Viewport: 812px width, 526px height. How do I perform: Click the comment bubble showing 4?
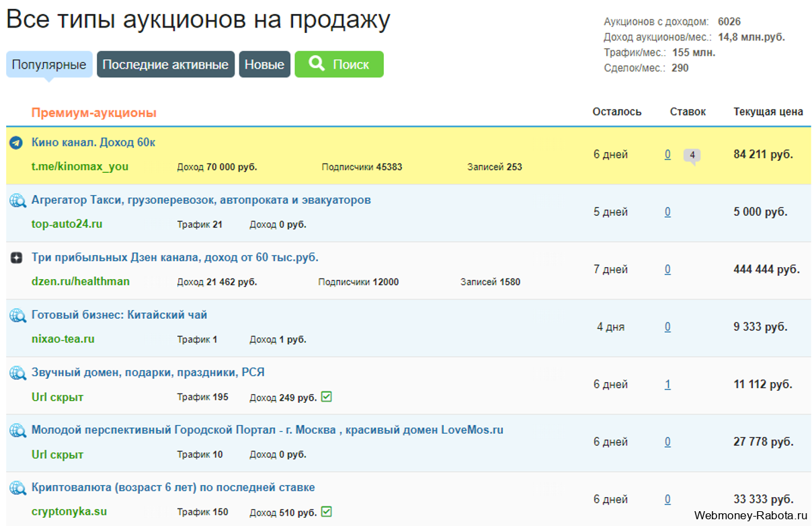692,156
